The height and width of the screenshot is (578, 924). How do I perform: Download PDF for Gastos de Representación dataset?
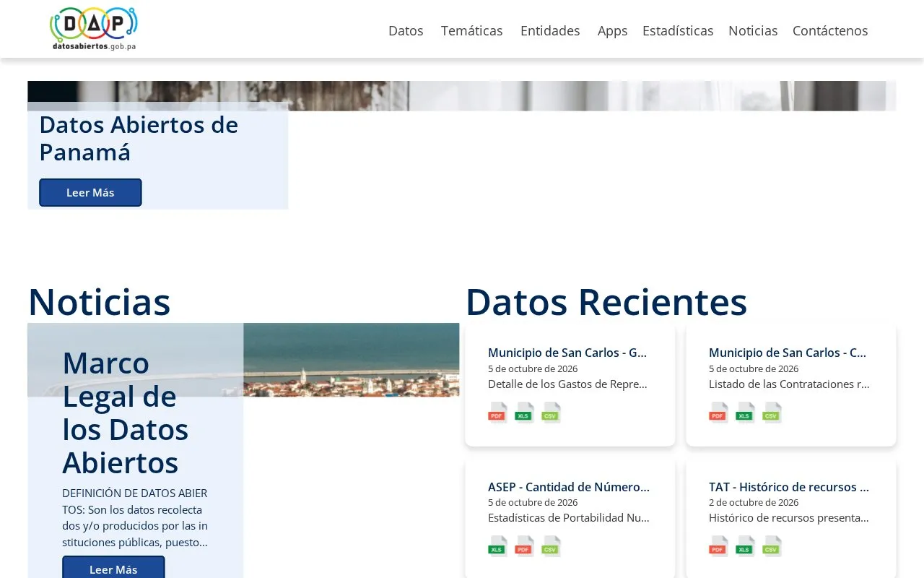497,413
